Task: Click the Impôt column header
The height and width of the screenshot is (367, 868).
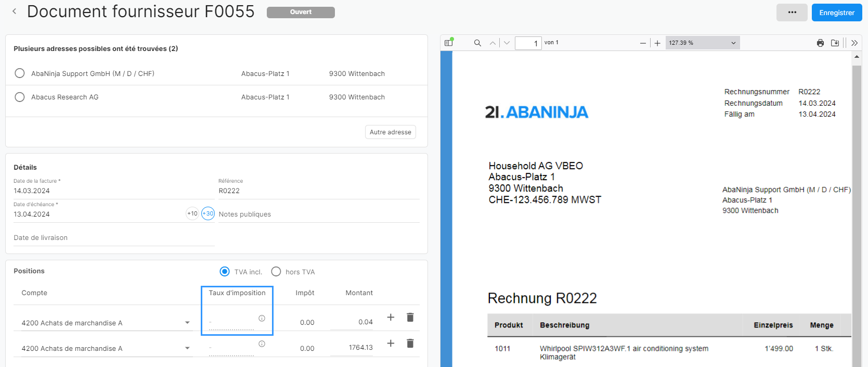Action: [x=305, y=293]
